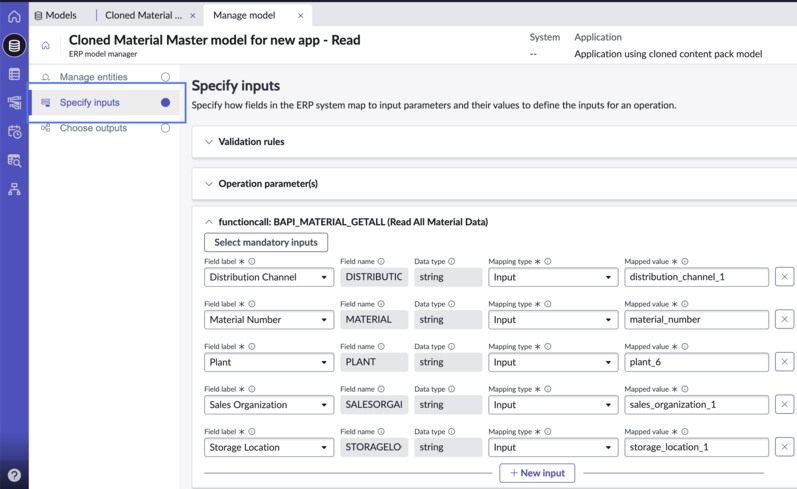Viewport: 797px width, 489px height.
Task: Remove the Material Number input row
Action: point(784,319)
